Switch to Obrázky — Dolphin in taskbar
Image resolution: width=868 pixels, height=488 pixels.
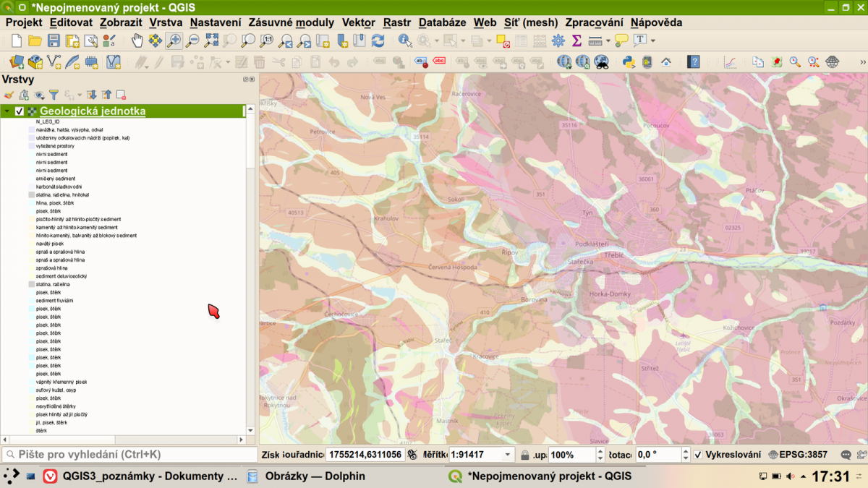click(305, 476)
